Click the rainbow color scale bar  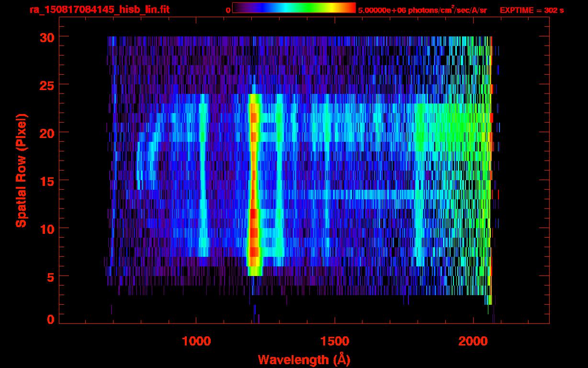pyautogui.click(x=294, y=8)
